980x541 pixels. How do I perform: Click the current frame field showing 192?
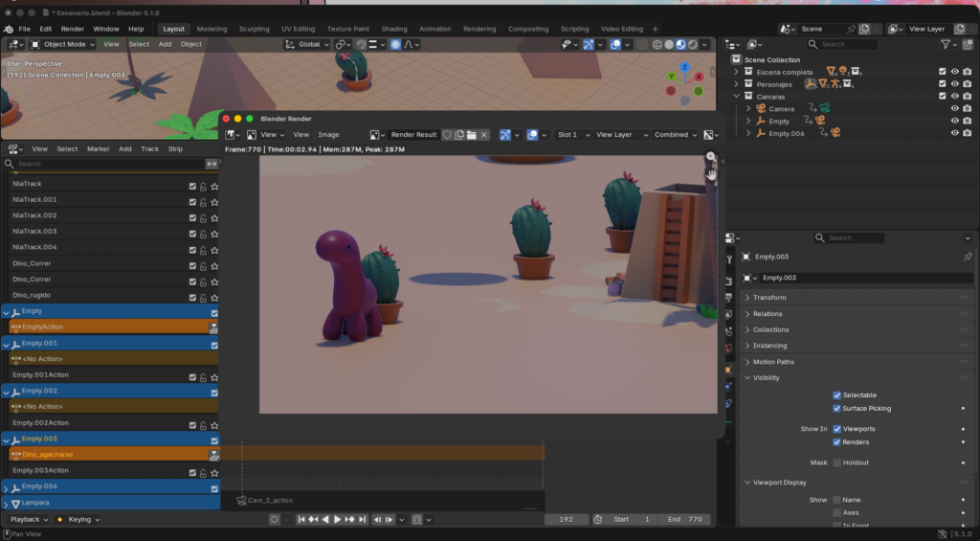click(x=567, y=519)
